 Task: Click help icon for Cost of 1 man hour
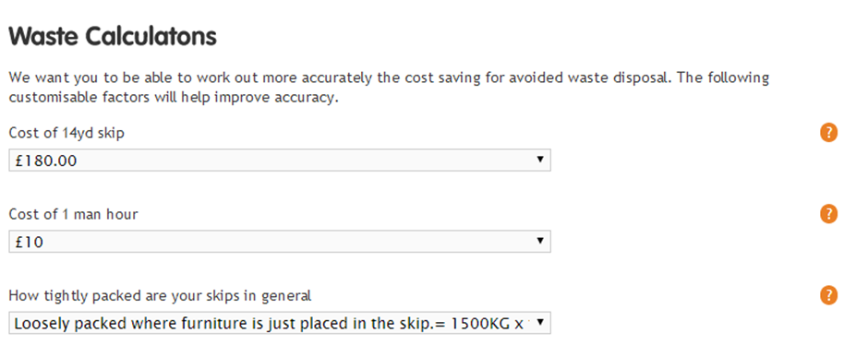(828, 214)
